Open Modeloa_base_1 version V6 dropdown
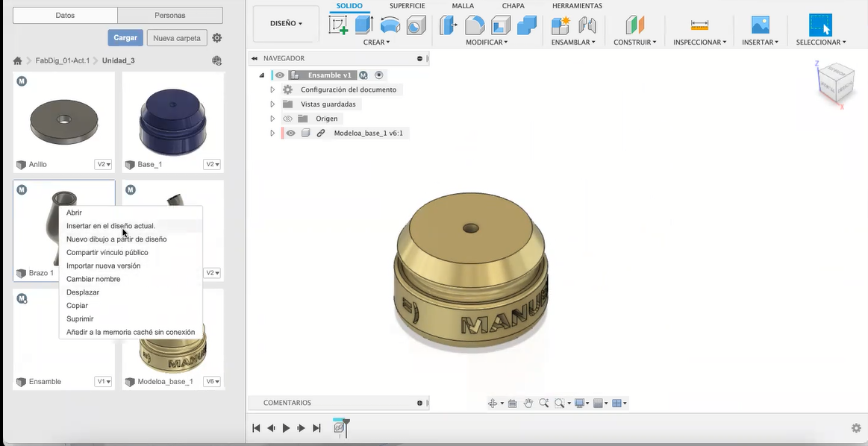868x446 pixels. click(x=212, y=382)
